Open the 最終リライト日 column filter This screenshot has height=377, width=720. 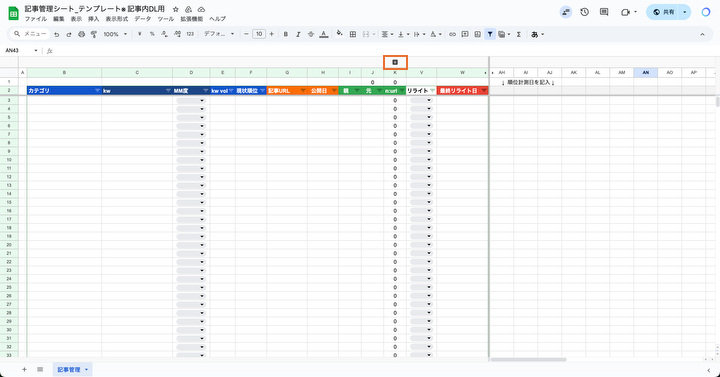coord(484,91)
